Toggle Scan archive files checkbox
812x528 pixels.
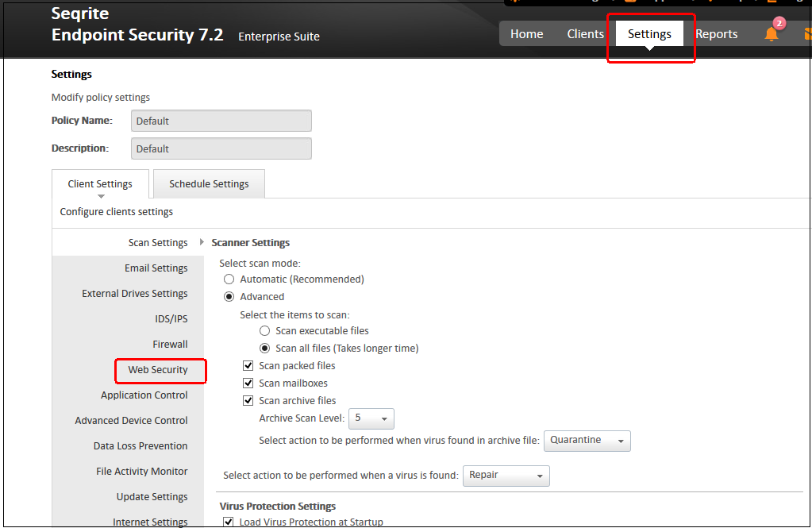pos(248,400)
